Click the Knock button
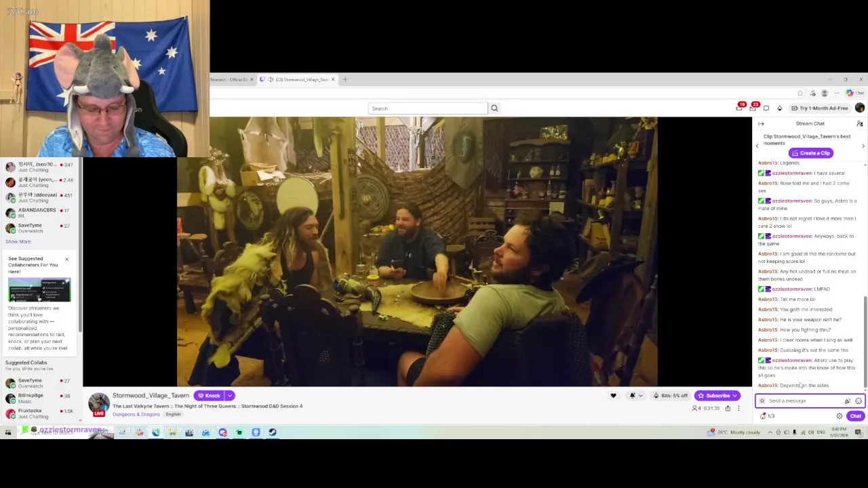This screenshot has width=868, height=488. tap(210, 396)
